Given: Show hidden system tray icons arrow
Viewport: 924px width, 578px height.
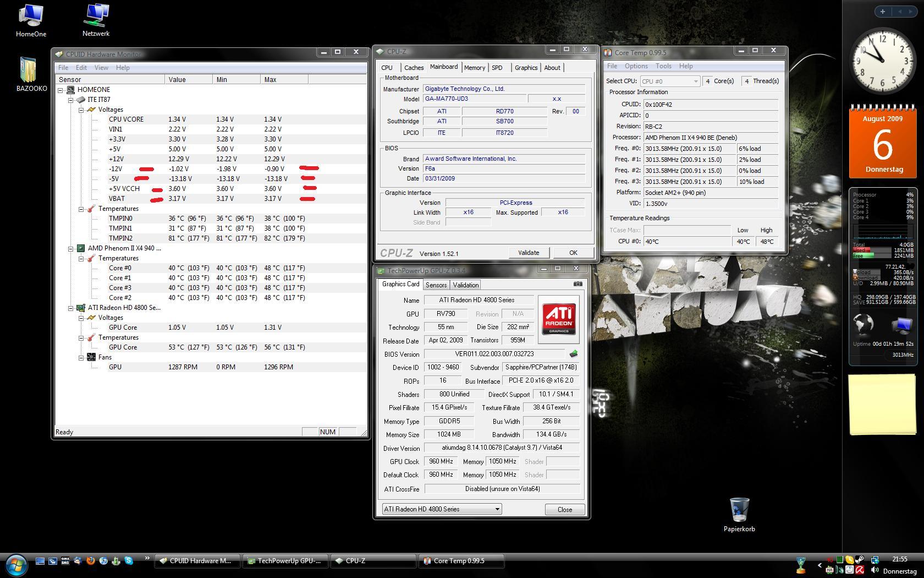Looking at the screenshot, I should (x=820, y=565).
